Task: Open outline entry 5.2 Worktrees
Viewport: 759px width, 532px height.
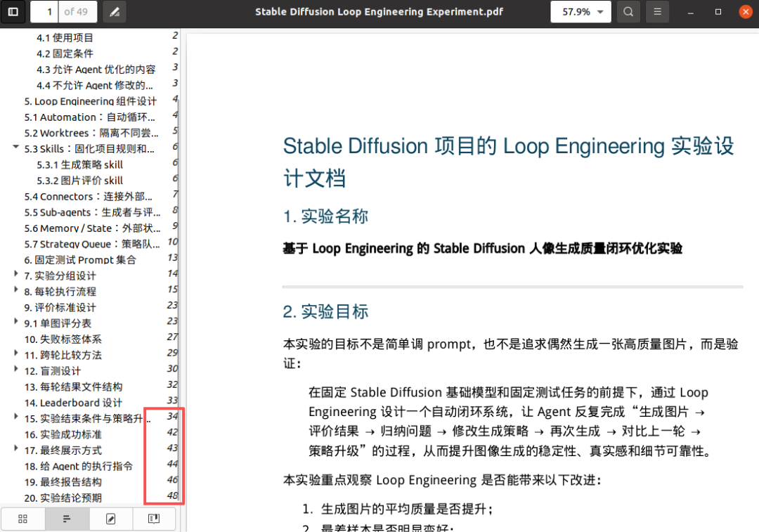Action: (x=91, y=133)
